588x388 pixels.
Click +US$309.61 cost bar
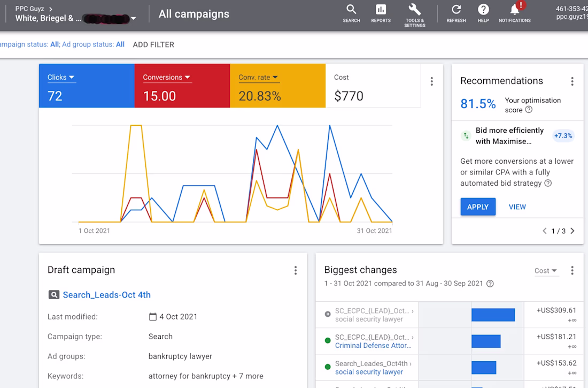tap(493, 315)
